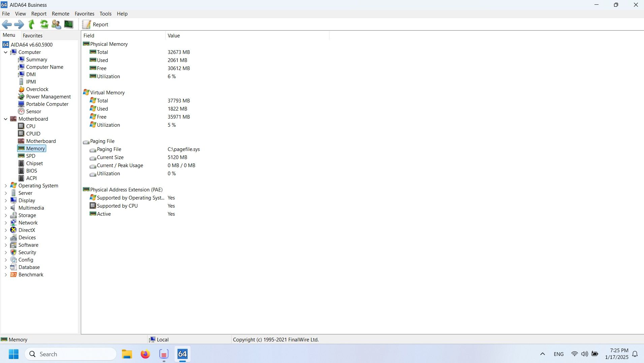Screen dimensions: 644x363
Task: Expand the Multimedia node
Action: click(x=6, y=208)
